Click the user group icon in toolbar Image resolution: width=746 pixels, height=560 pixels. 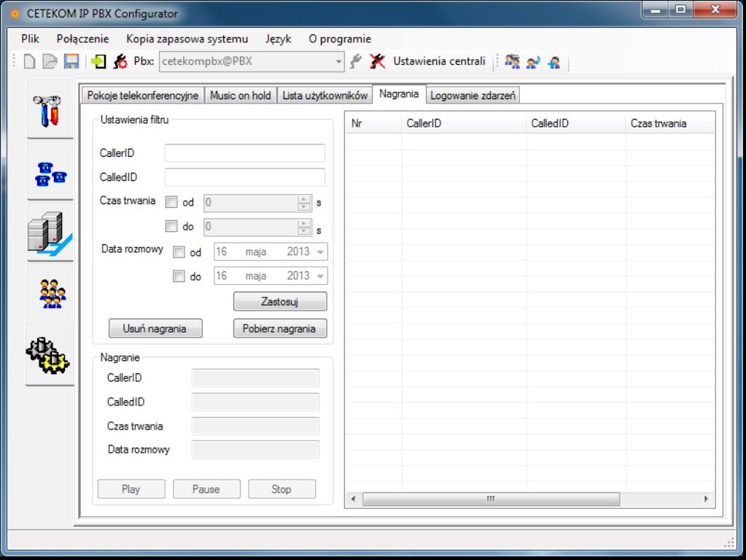[x=513, y=61]
